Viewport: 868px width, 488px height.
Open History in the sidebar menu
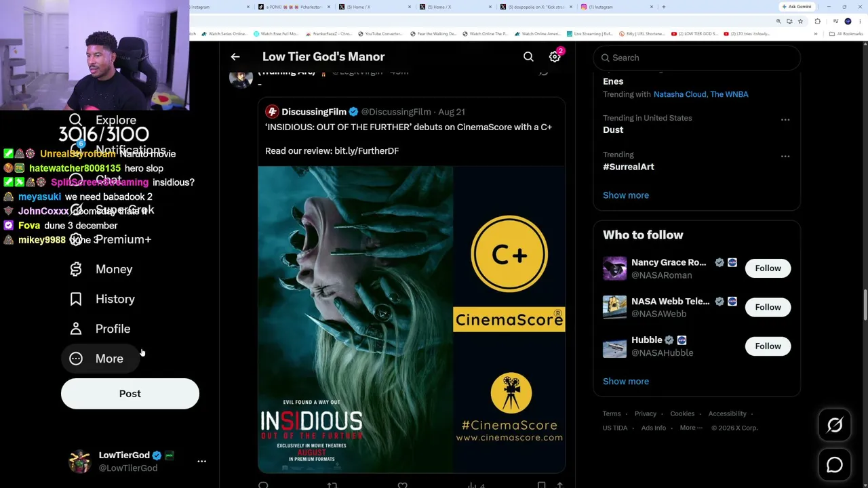point(115,299)
